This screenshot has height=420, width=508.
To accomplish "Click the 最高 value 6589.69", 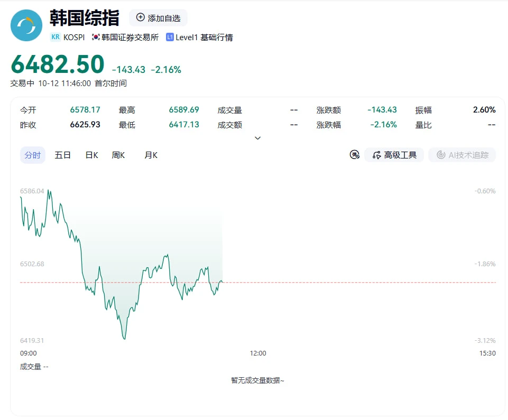I will point(184,110).
